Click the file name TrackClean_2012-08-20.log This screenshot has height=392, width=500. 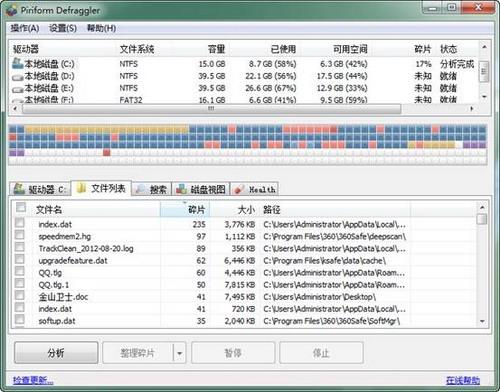coord(86,249)
